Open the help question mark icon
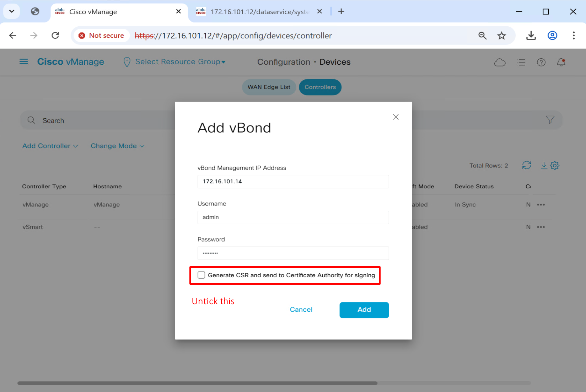 [x=541, y=63]
